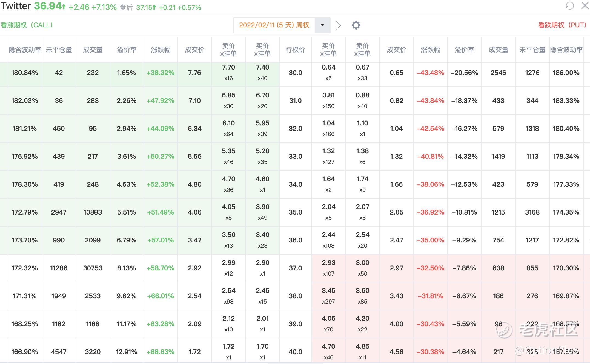Select strike price 33.0 row
590x364 pixels.
pos(295,157)
